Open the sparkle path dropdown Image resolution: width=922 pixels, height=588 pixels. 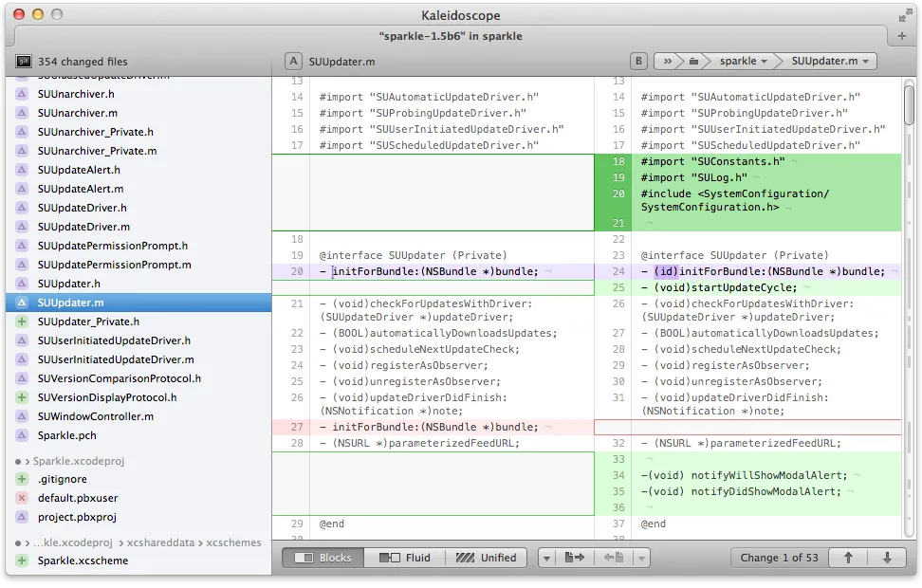click(743, 61)
